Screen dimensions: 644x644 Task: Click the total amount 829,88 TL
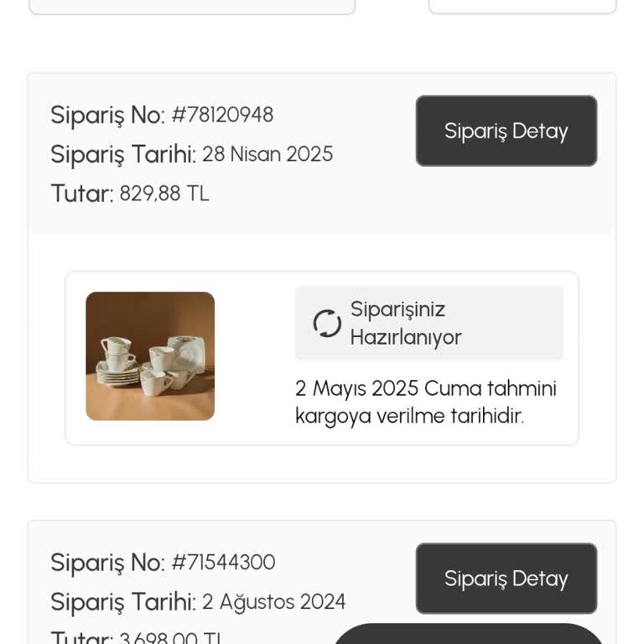tap(164, 194)
